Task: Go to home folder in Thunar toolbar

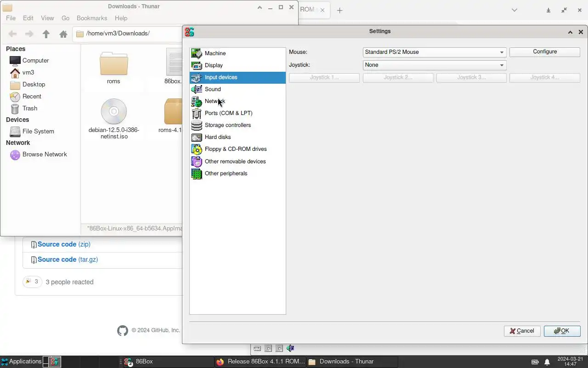Action: coord(63,34)
